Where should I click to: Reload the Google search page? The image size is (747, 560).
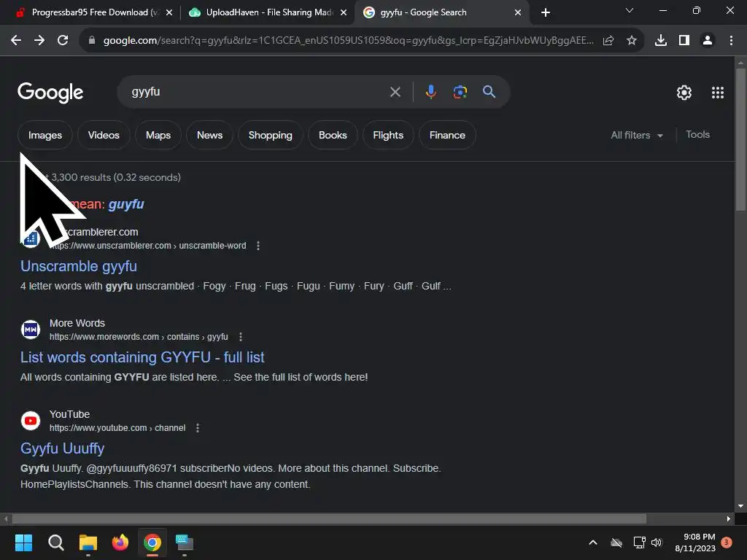click(63, 41)
